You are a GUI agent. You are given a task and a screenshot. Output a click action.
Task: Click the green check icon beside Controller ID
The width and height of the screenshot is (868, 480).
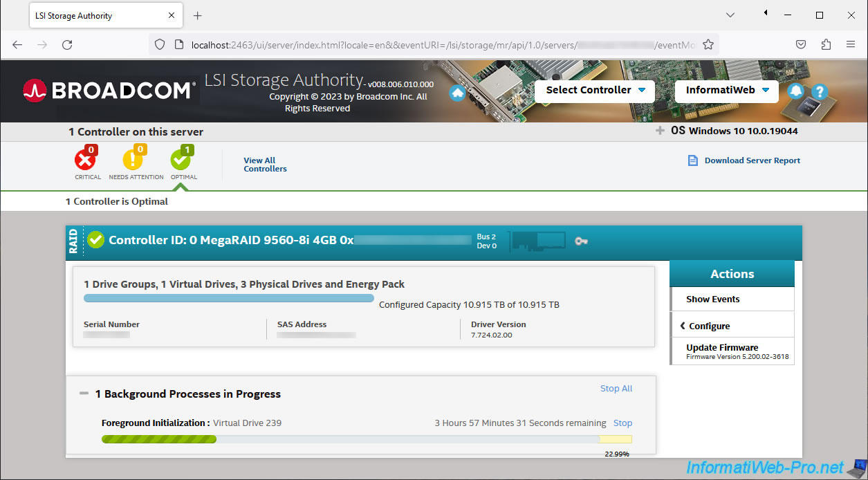[96, 240]
